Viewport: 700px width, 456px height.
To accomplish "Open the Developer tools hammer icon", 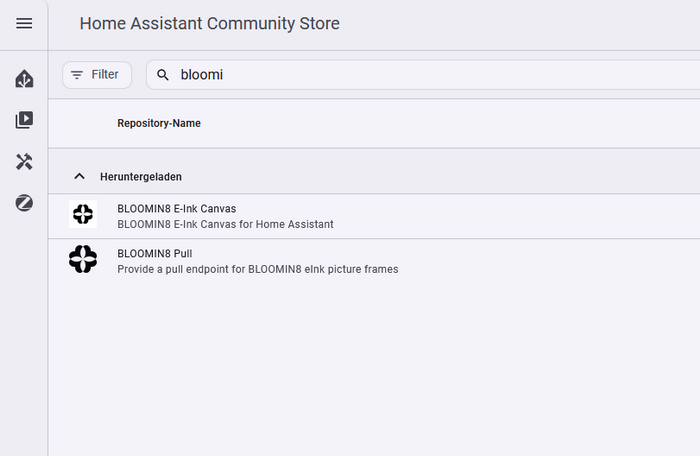I will (24, 162).
